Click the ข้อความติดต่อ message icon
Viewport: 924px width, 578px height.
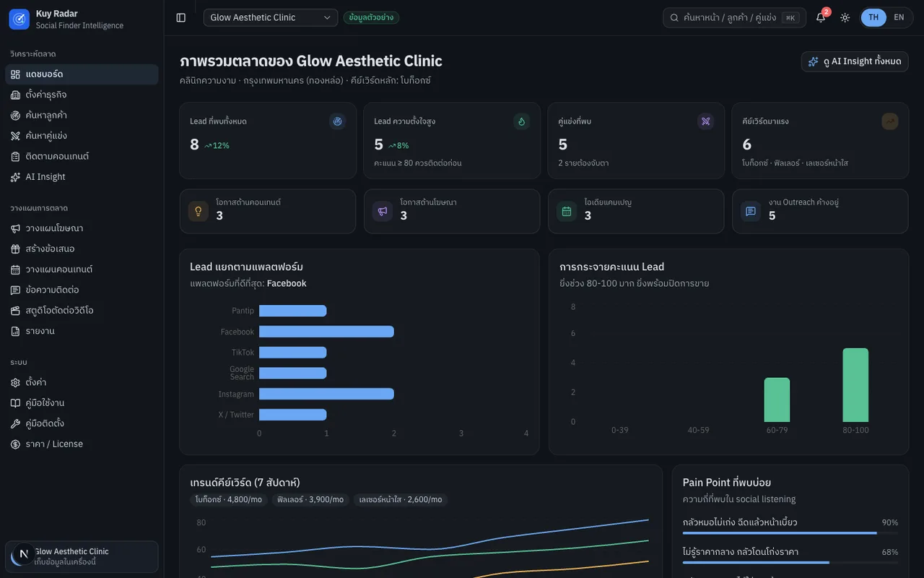[x=16, y=290]
